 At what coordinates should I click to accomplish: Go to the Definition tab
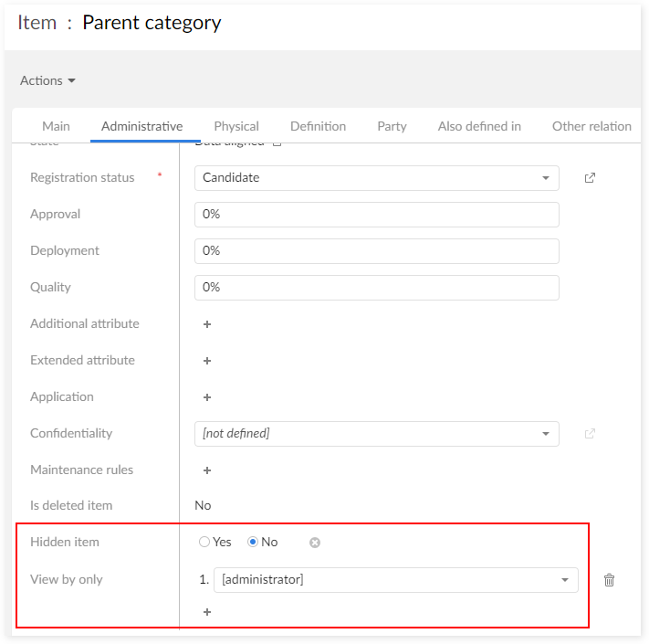[318, 126]
